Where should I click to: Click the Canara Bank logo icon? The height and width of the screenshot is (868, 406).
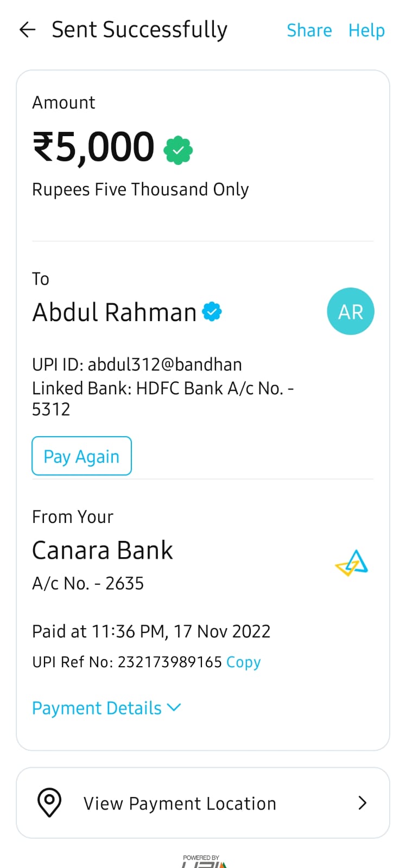352,563
